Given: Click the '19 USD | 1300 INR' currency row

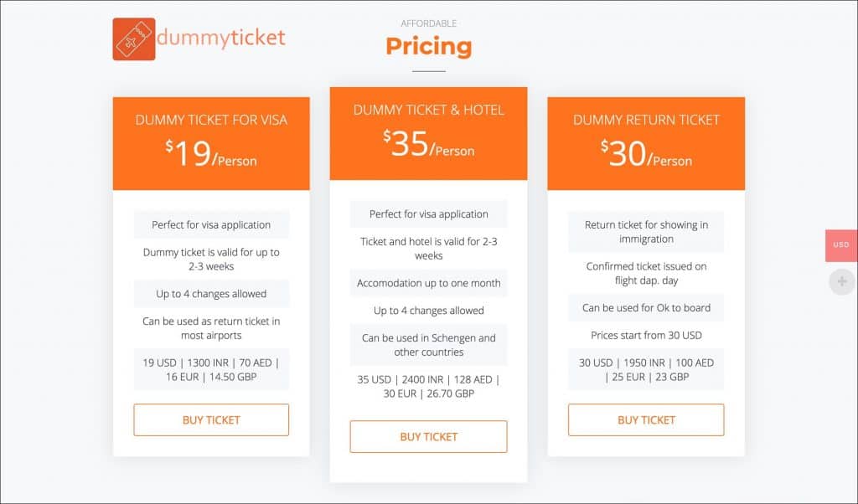Looking at the screenshot, I should tap(211, 369).
